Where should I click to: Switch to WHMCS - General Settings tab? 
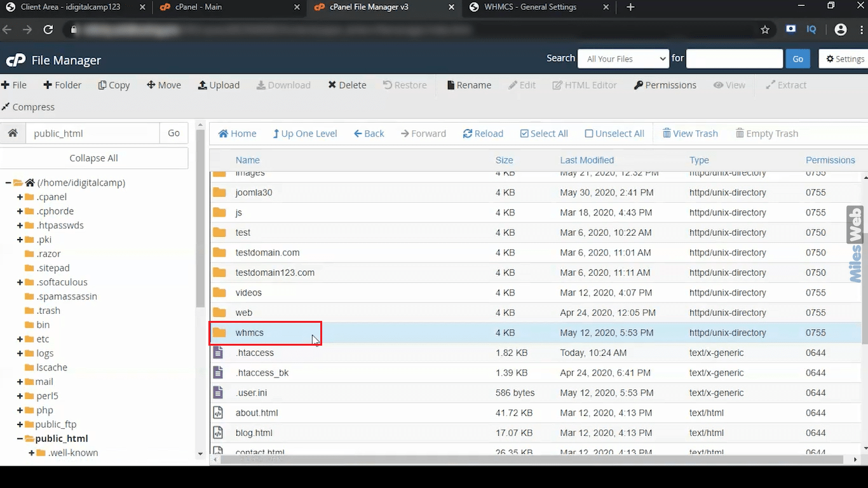(538, 7)
